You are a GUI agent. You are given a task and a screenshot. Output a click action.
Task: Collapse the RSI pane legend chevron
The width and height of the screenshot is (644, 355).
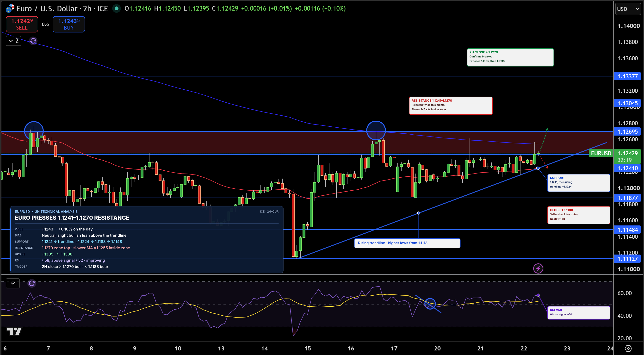[13, 283]
